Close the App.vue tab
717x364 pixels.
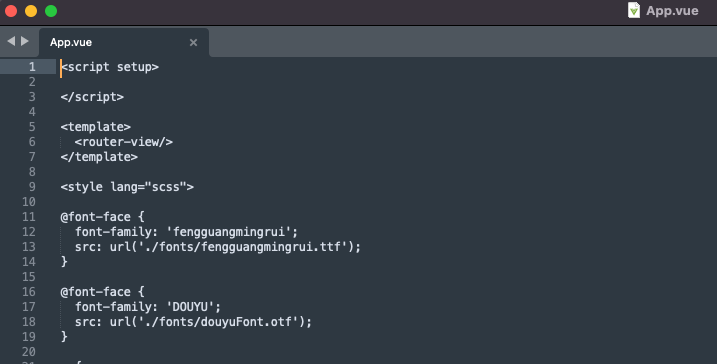coord(193,43)
